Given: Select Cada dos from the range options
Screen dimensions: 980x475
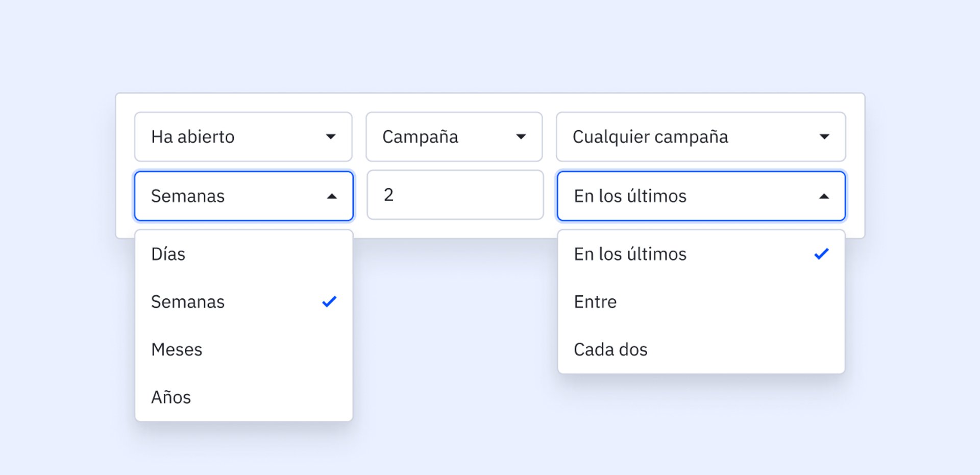Looking at the screenshot, I should 610,350.
